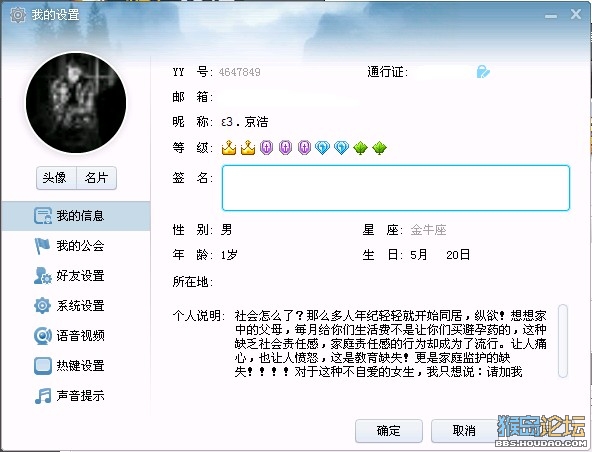Confirm with the 确定 button

388,430
